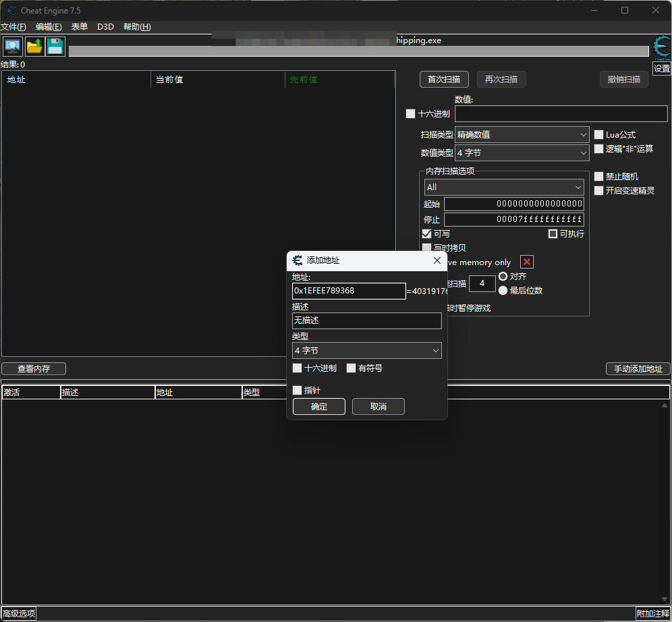Click the 起始 start address field
Viewport: 672px width, 622px height.
coord(514,204)
